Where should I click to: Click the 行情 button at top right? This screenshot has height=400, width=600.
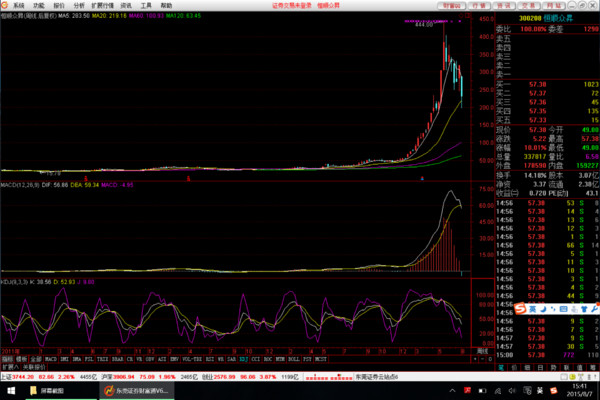[x=479, y=6]
